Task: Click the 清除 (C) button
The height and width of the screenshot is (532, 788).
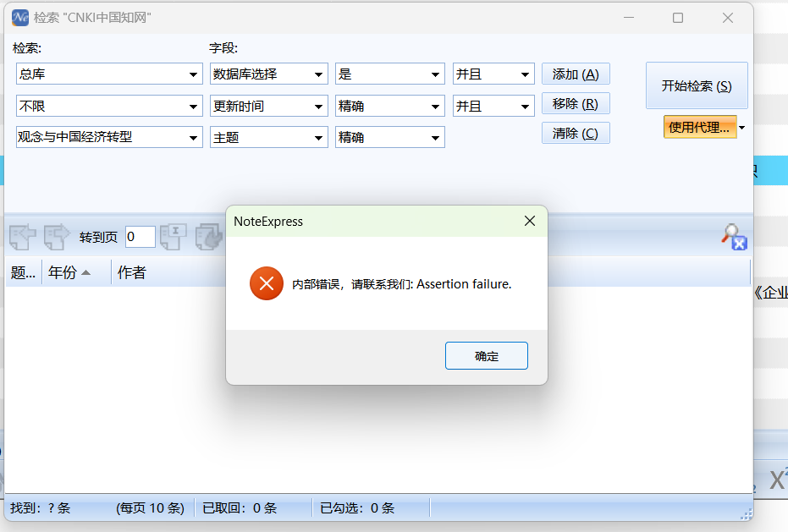Action: [x=576, y=133]
